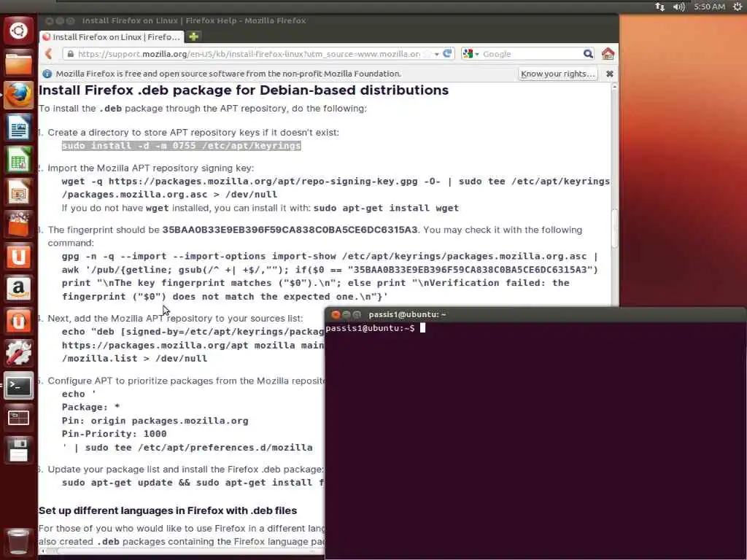The width and height of the screenshot is (747, 560).
Task: Launch LibreOffice Writer from launcher
Action: pyautogui.click(x=18, y=128)
